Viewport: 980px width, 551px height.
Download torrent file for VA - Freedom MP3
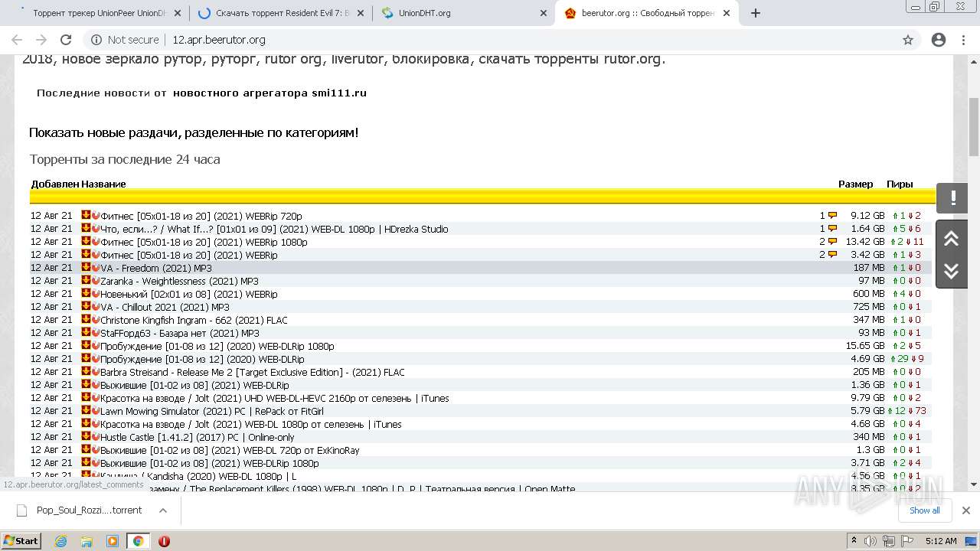(x=86, y=268)
